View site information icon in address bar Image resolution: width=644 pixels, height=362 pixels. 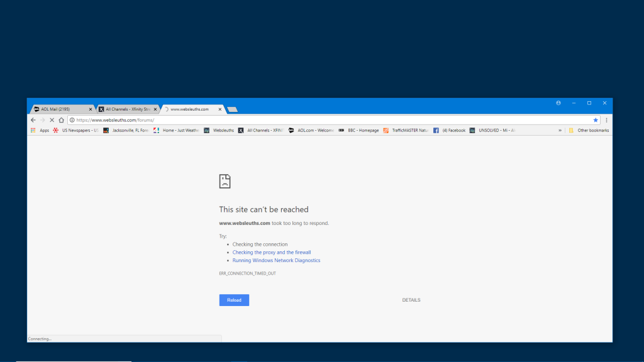72,120
